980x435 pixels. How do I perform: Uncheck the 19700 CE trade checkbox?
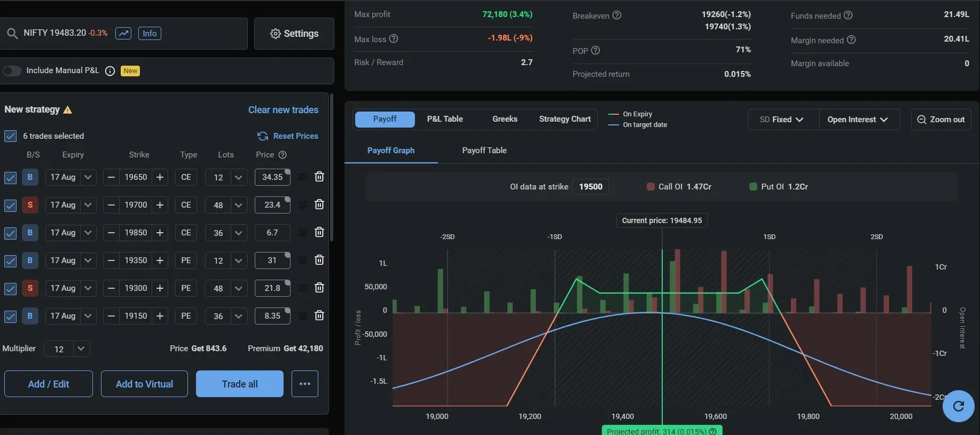coord(10,205)
